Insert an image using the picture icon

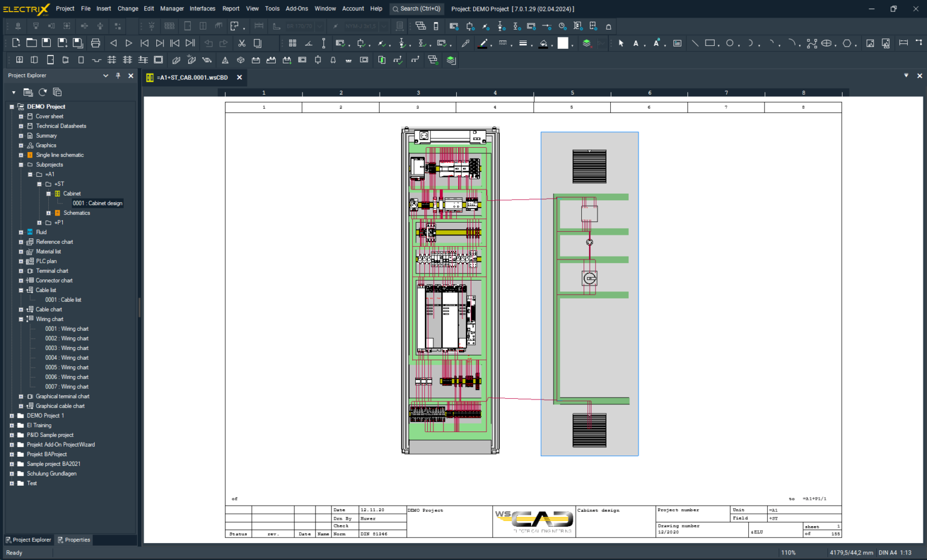click(x=870, y=43)
